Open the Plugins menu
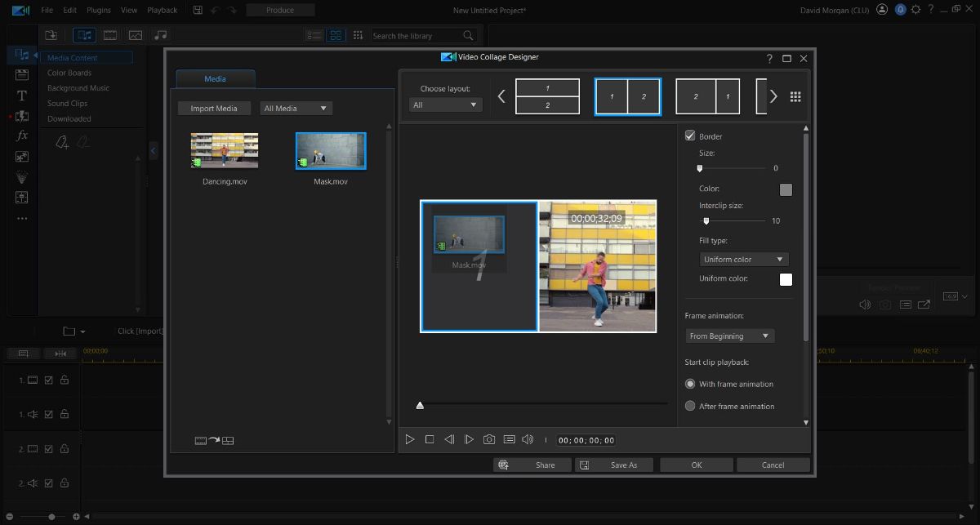Screen dimensions: 980x525 pyautogui.click(x=98, y=10)
